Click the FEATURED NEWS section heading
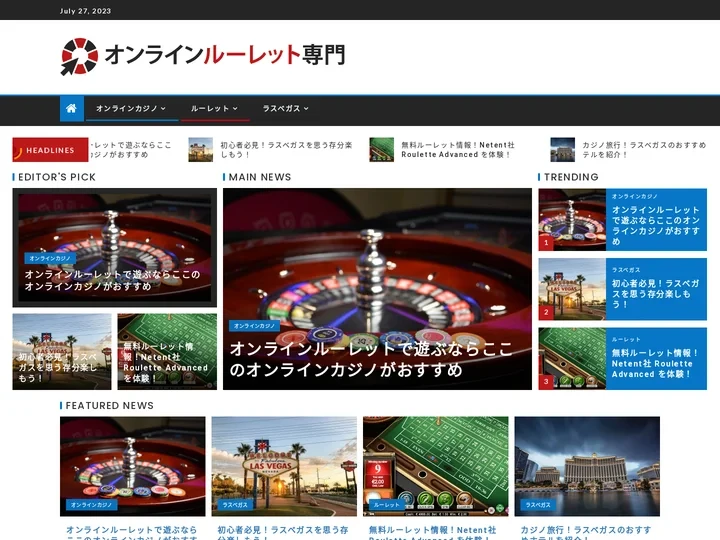The image size is (720, 540). click(110, 405)
